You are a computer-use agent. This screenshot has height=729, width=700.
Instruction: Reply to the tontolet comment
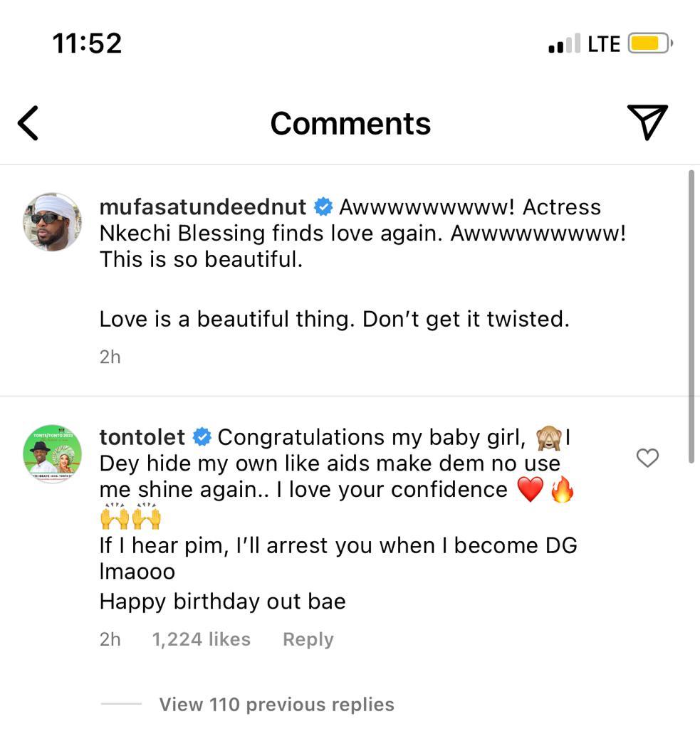(x=308, y=639)
